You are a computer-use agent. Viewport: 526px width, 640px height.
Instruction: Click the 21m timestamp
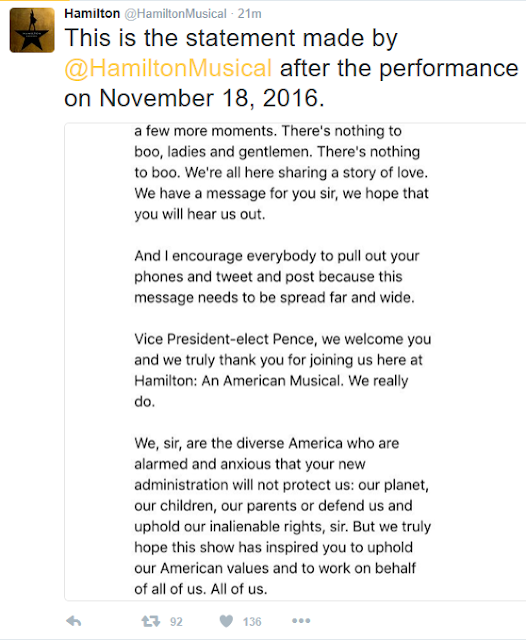pyautogui.click(x=249, y=14)
